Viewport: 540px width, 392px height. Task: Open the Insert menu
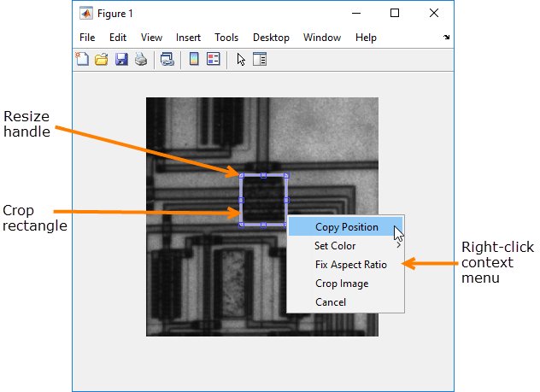tap(188, 38)
